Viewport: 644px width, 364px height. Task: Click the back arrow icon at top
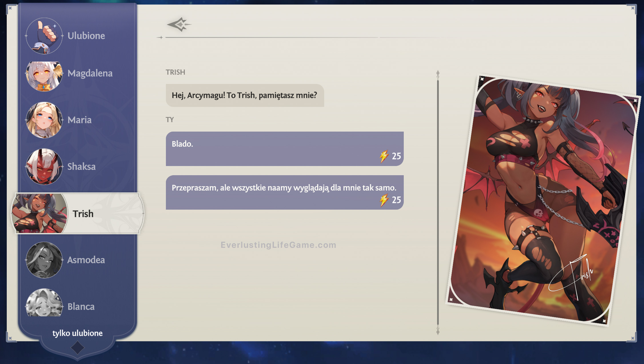(179, 25)
